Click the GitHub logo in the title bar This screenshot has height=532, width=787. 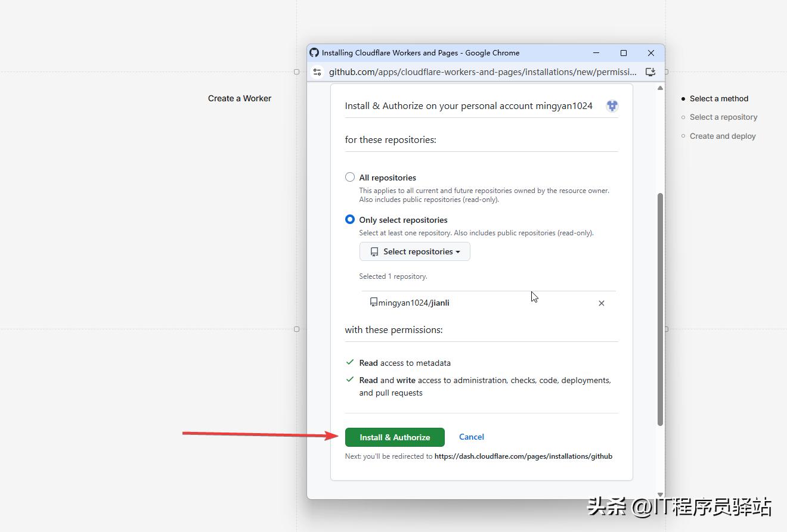click(314, 52)
